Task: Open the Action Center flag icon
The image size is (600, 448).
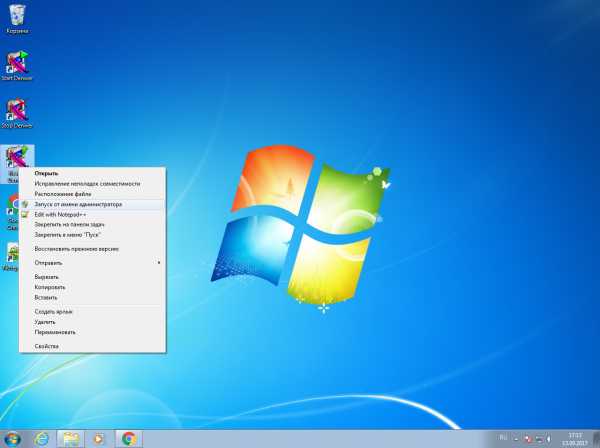Action: point(528,438)
